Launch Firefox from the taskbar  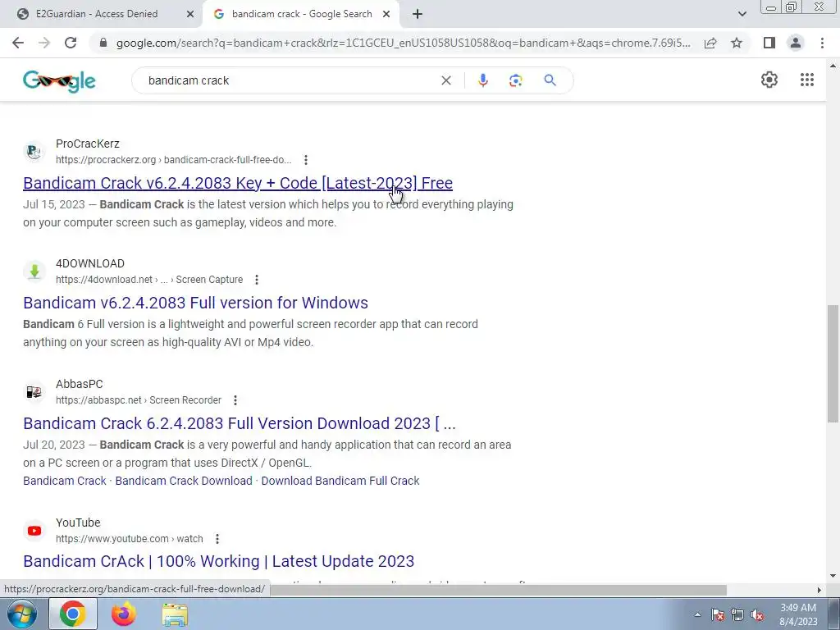pos(123,614)
